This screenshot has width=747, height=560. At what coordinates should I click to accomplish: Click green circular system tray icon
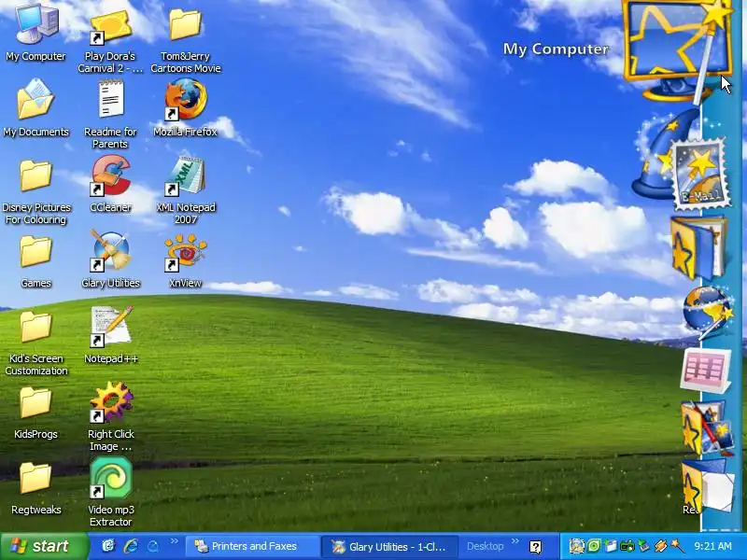[594, 546]
